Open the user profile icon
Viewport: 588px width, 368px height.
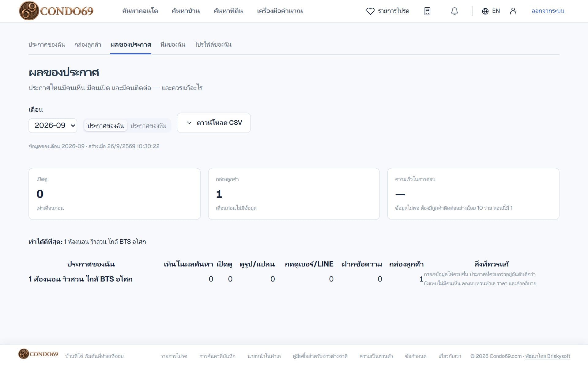513,11
